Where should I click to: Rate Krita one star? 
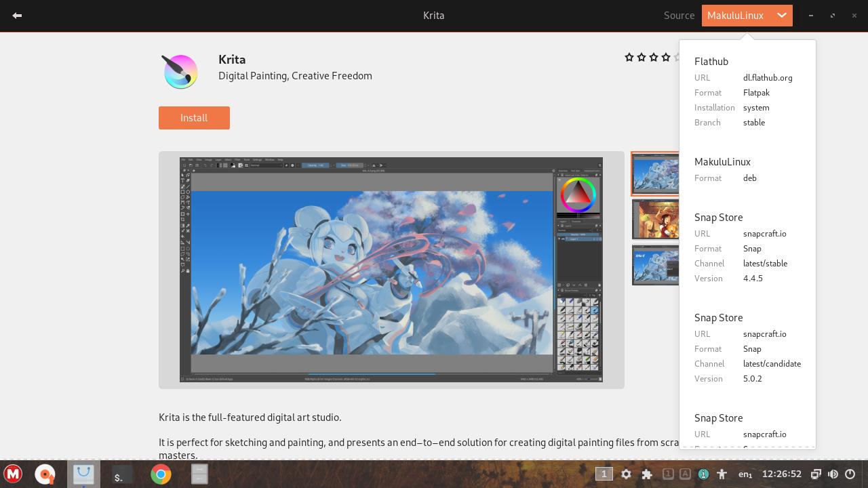pos(629,58)
